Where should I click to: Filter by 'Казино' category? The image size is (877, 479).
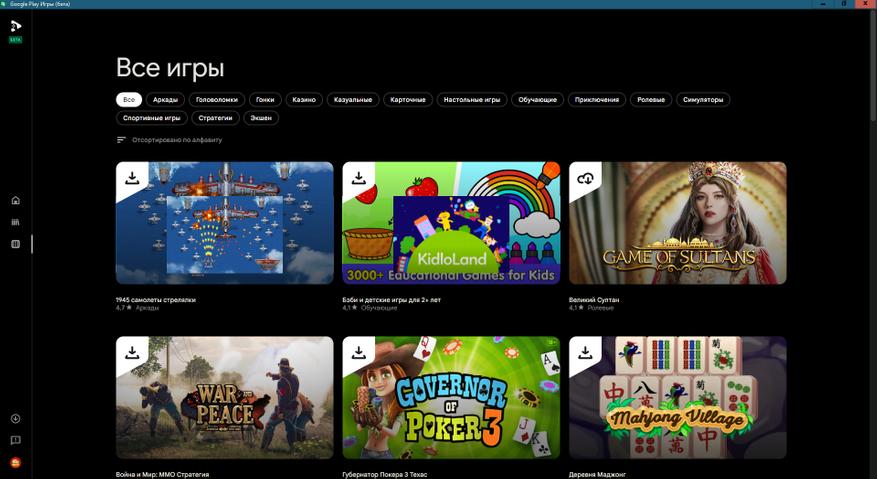click(304, 100)
